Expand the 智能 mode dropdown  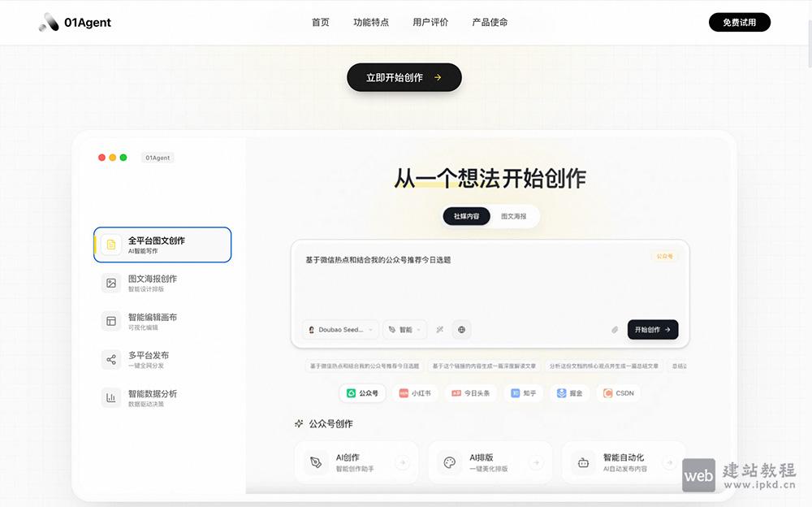[x=404, y=329]
